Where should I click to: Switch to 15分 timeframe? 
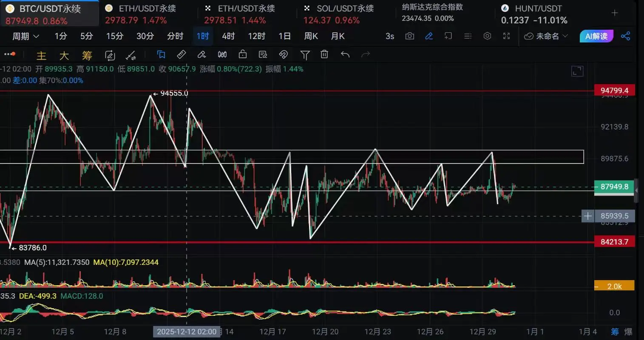tap(115, 36)
